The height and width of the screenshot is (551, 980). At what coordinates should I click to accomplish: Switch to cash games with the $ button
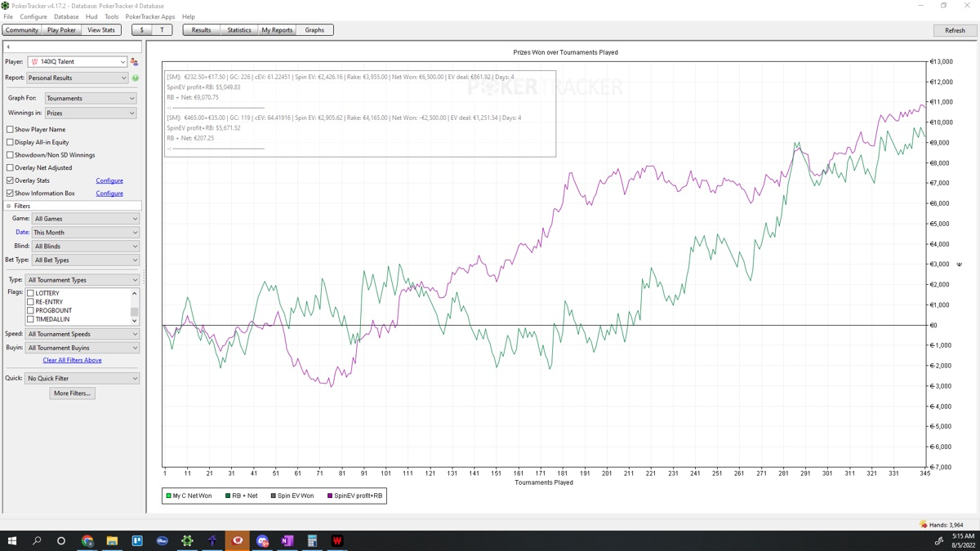tap(141, 30)
